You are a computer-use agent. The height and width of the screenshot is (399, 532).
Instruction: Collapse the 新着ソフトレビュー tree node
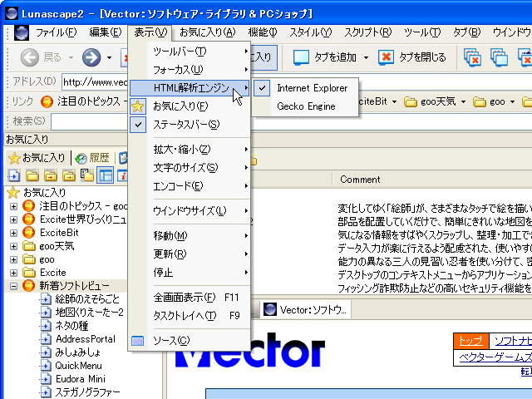pos(13,286)
